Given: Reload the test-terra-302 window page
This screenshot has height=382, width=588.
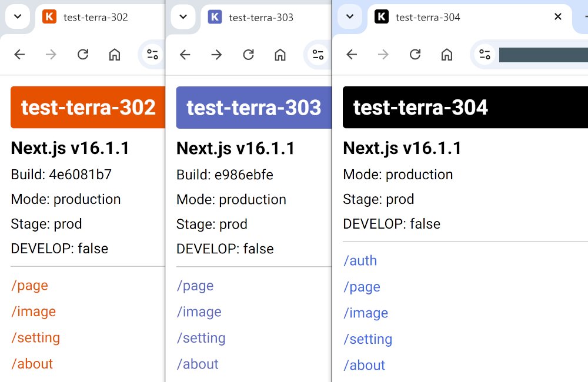Looking at the screenshot, I should (83, 55).
